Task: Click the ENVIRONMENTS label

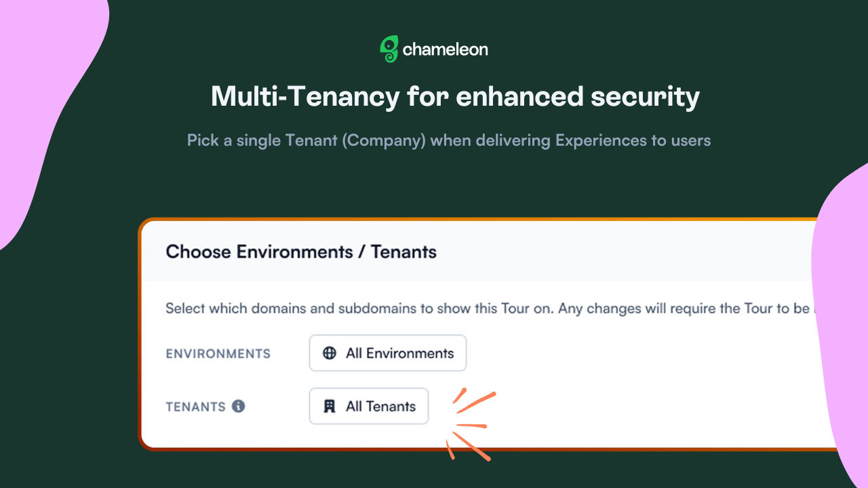Action: tap(218, 354)
